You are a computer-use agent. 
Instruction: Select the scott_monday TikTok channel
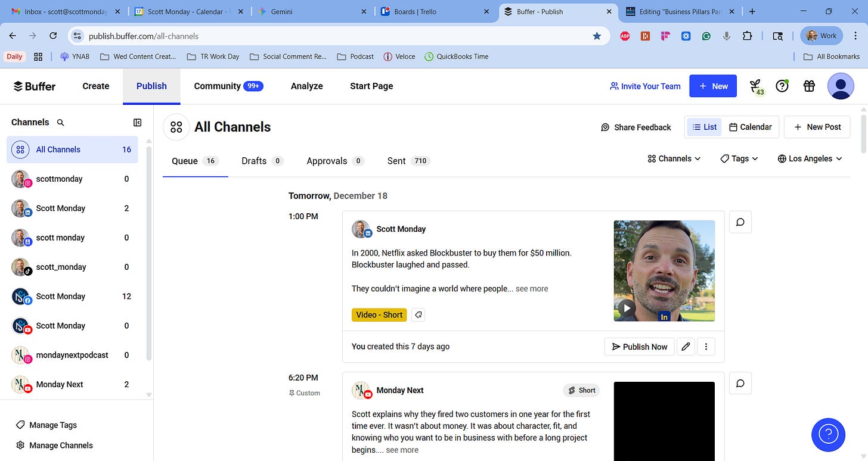click(x=72, y=267)
